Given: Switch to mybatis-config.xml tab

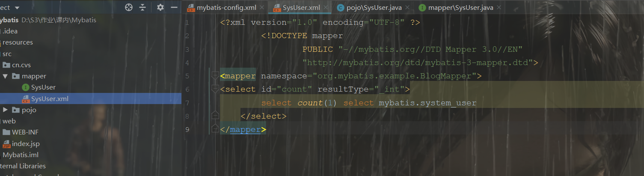Looking at the screenshot, I should pos(226,8).
